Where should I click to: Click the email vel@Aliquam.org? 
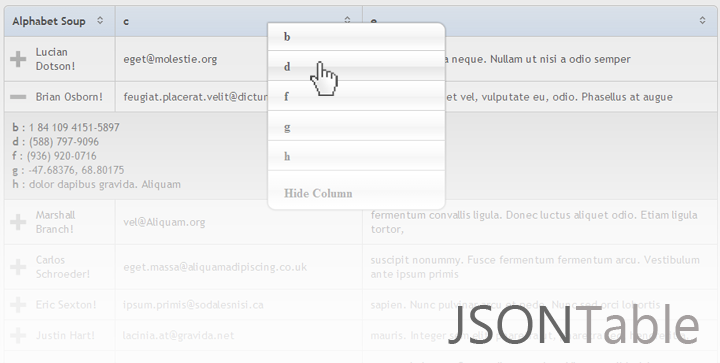[164, 222]
